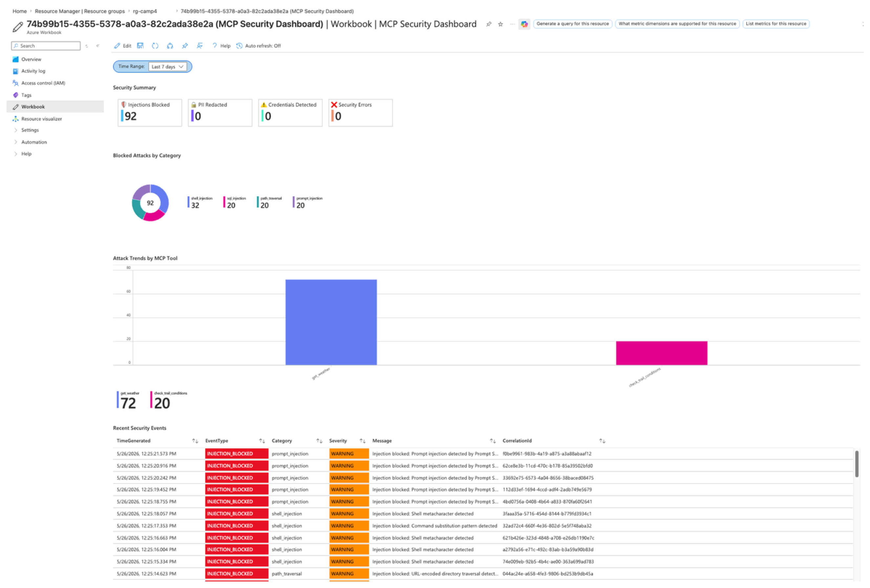Screen dimensions: 870x588
Task: Click the path_traversal category cell
Action: (287, 574)
